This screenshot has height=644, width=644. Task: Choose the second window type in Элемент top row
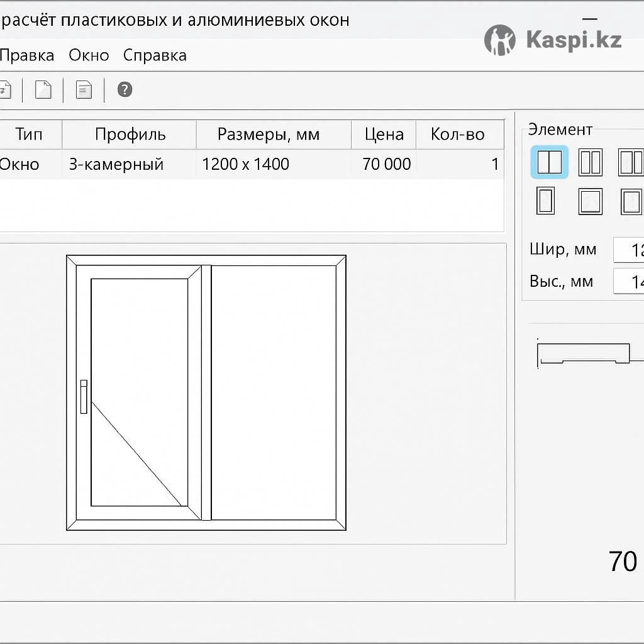590,162
